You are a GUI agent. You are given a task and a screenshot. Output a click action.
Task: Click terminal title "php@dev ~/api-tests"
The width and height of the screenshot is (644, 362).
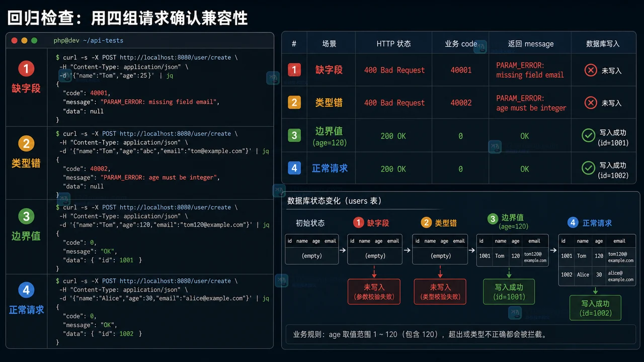(89, 40)
